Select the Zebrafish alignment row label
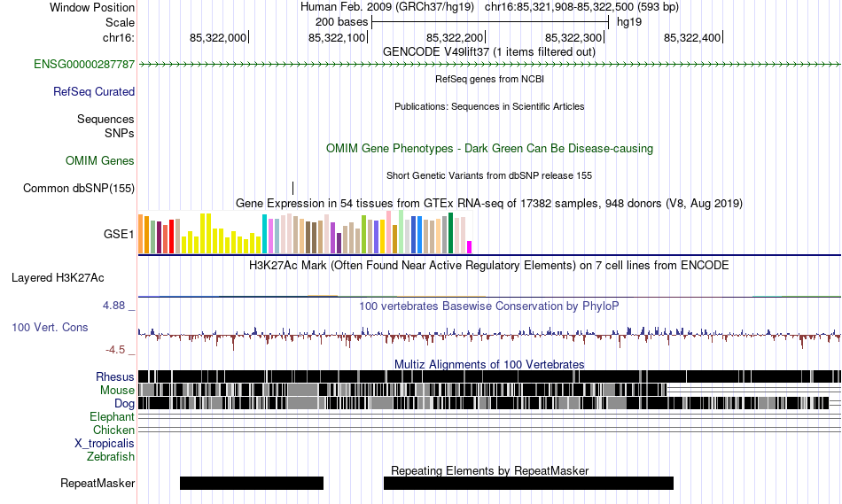 110,457
